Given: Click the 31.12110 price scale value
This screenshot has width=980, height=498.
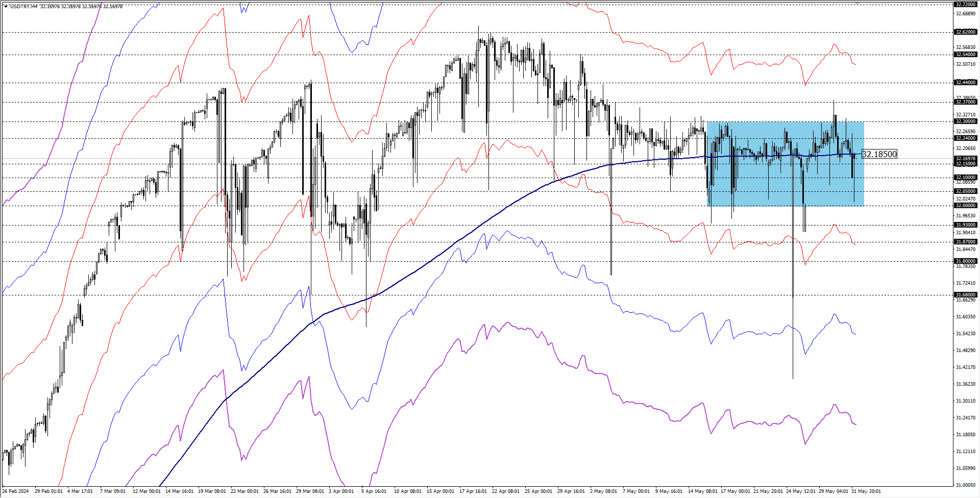Looking at the screenshot, I should click(x=966, y=452).
